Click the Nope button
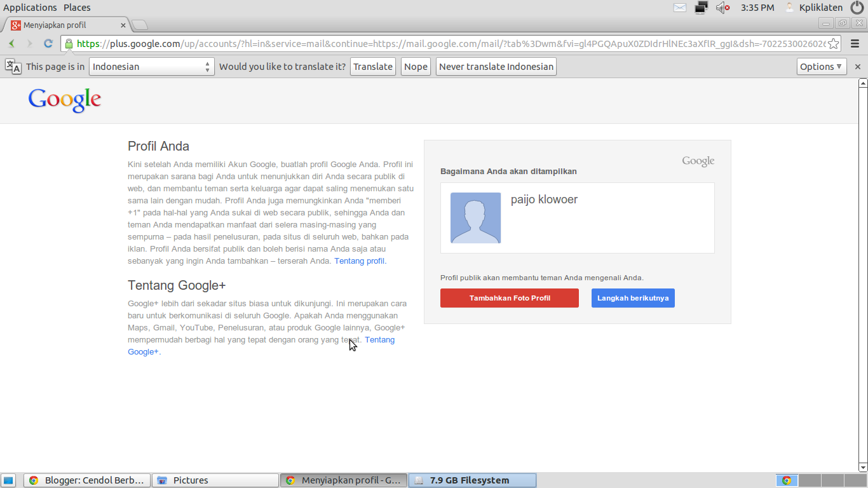The width and height of the screenshot is (868, 488). [x=416, y=67]
